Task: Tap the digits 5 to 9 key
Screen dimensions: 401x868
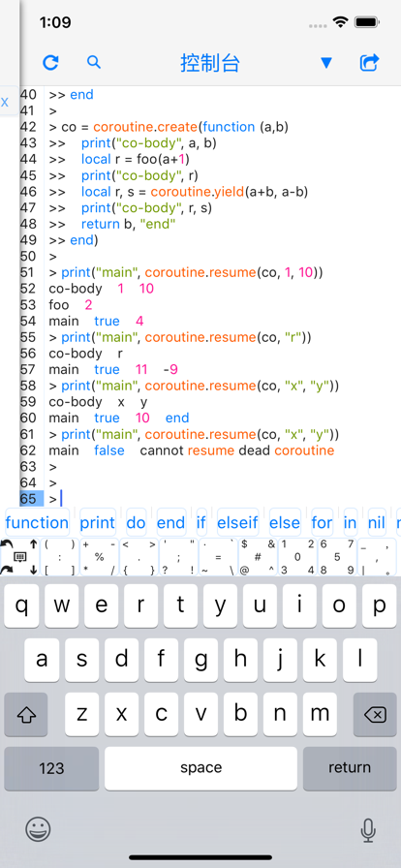Action: click(x=337, y=557)
